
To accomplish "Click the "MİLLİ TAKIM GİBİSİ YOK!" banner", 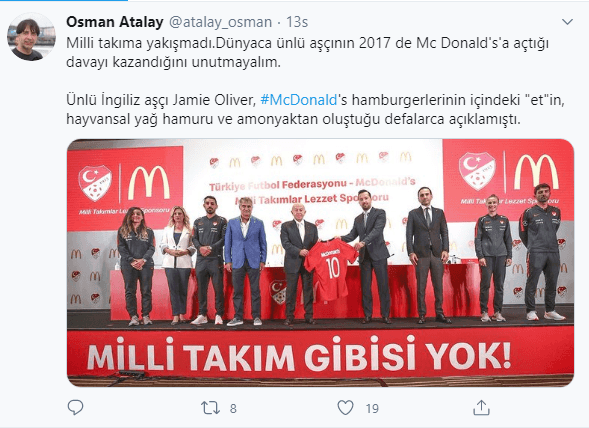I will coord(299,355).
